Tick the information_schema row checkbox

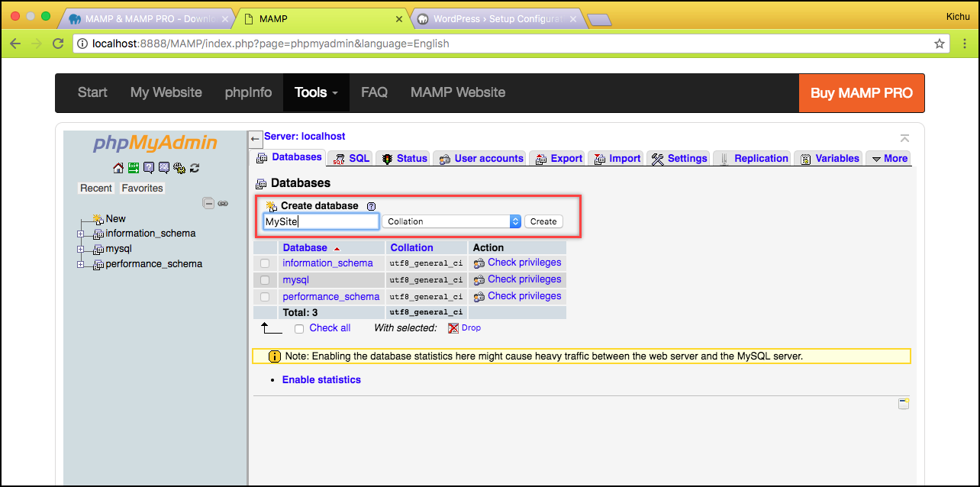coord(265,263)
